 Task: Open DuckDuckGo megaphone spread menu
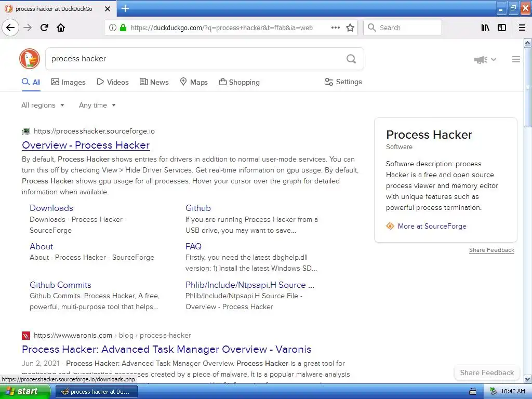click(x=485, y=60)
